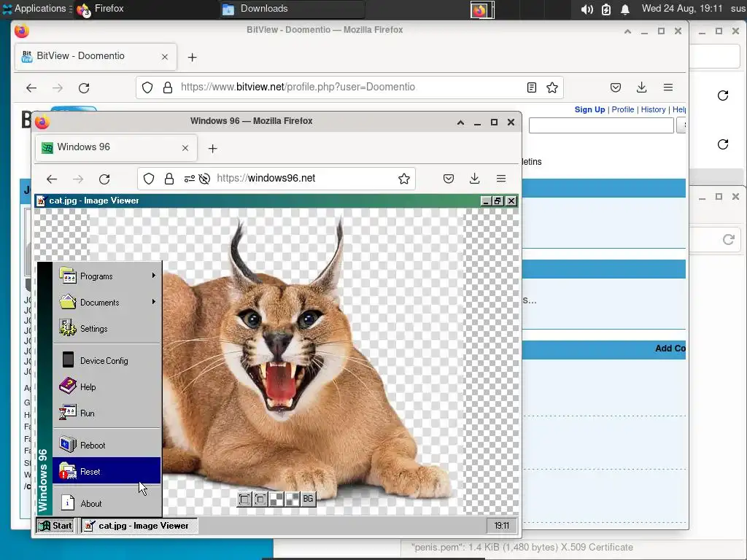Select the highlighted Reset entry
Viewport: 747px width, 560px height.
point(107,471)
